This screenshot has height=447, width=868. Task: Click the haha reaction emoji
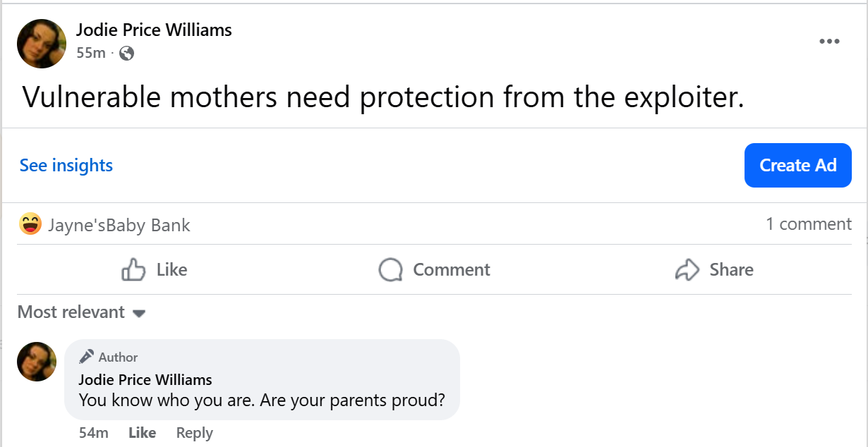30,225
